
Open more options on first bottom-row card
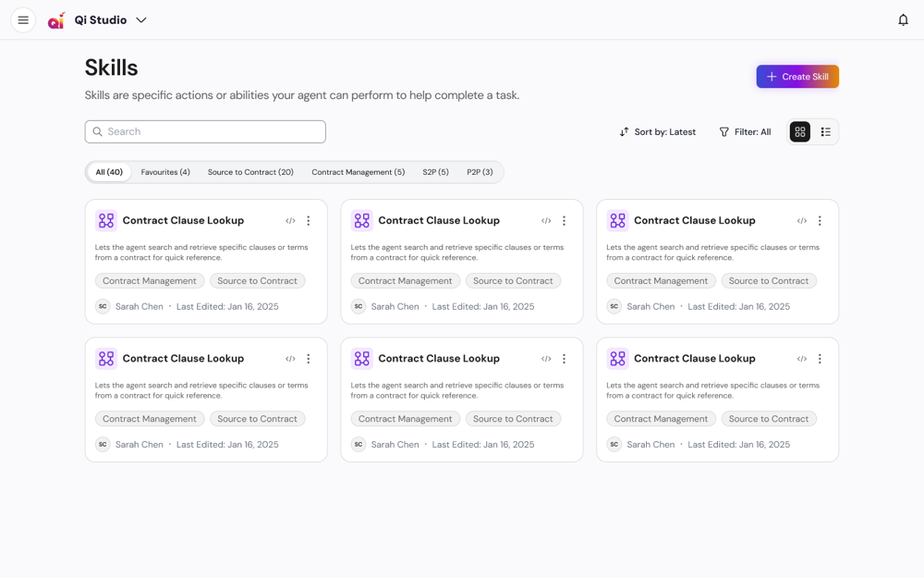[309, 359]
